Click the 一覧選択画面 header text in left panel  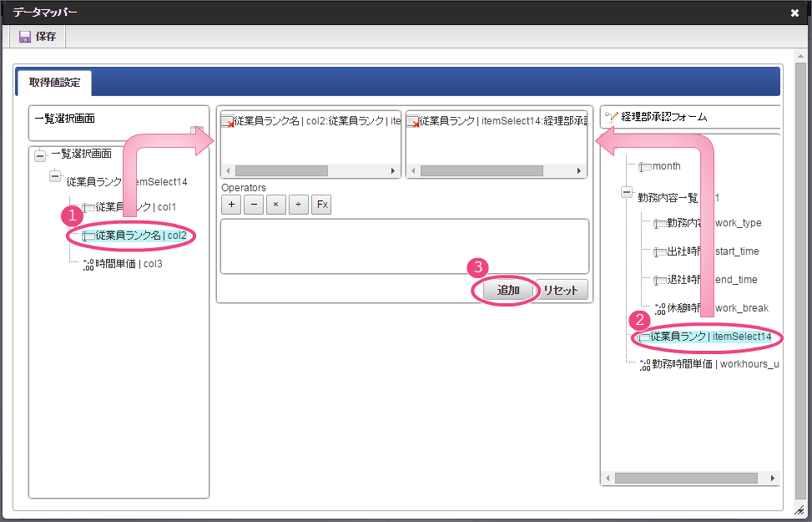65,119
